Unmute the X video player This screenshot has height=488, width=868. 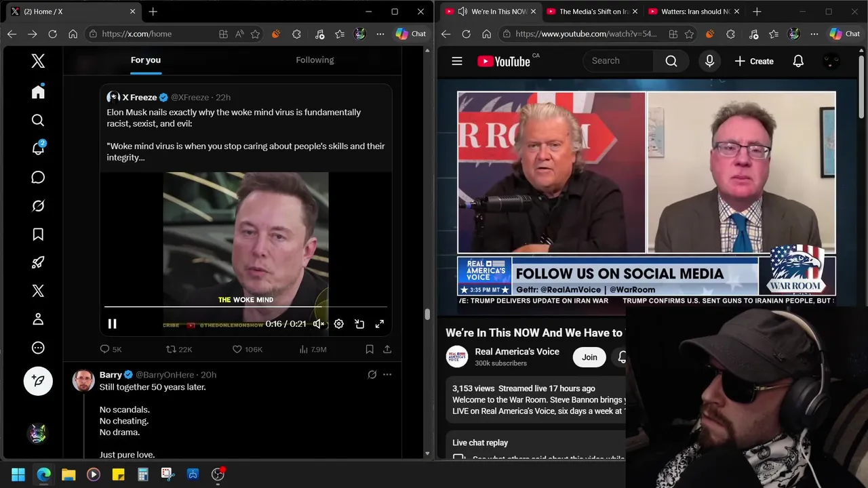point(319,324)
